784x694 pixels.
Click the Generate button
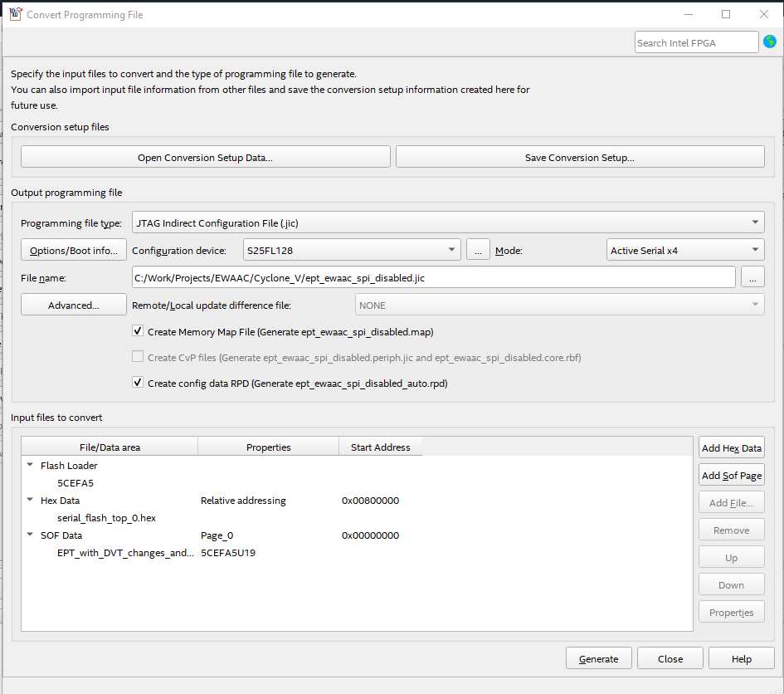pos(598,659)
